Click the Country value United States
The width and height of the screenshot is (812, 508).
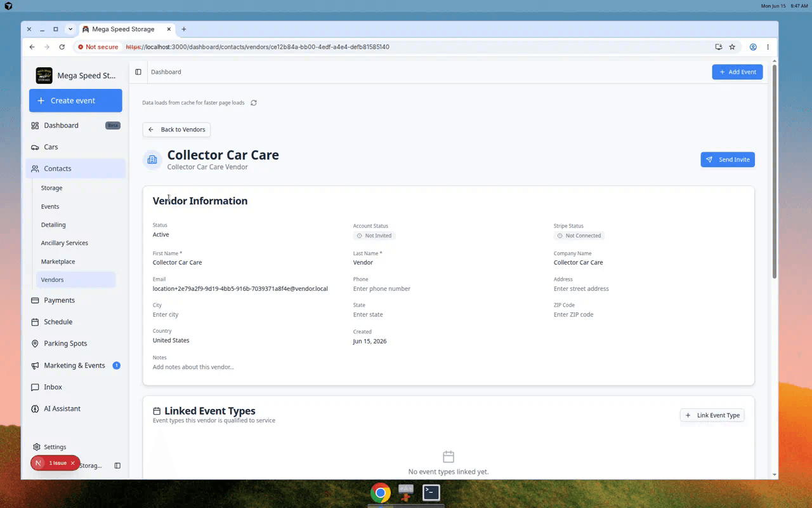(x=171, y=340)
